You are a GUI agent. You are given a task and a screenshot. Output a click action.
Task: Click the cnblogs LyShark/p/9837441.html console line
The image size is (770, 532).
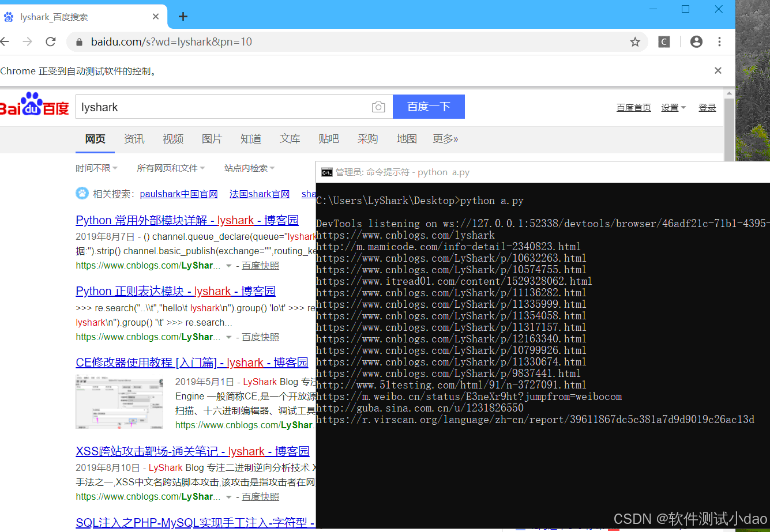(x=448, y=373)
